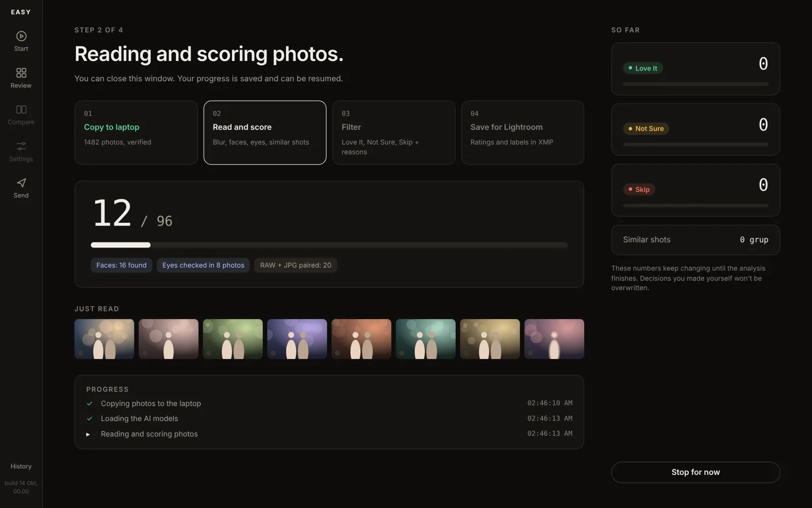Open the Send paper-plane icon

coord(21,183)
